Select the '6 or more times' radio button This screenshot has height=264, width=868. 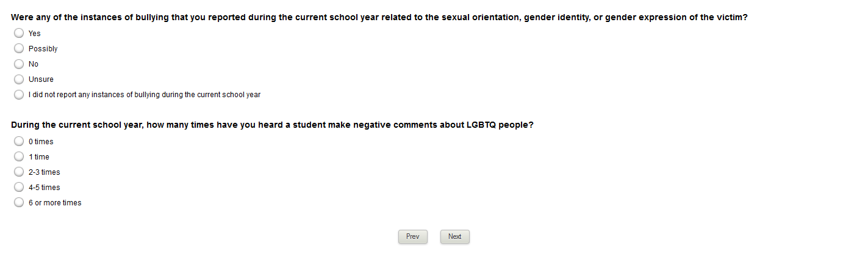click(19, 203)
